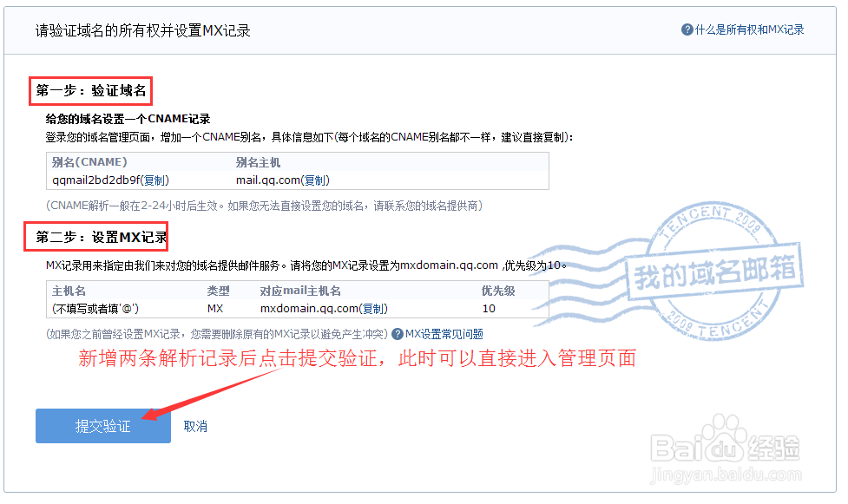Click the 第一步：验证域名 heading

(x=91, y=90)
